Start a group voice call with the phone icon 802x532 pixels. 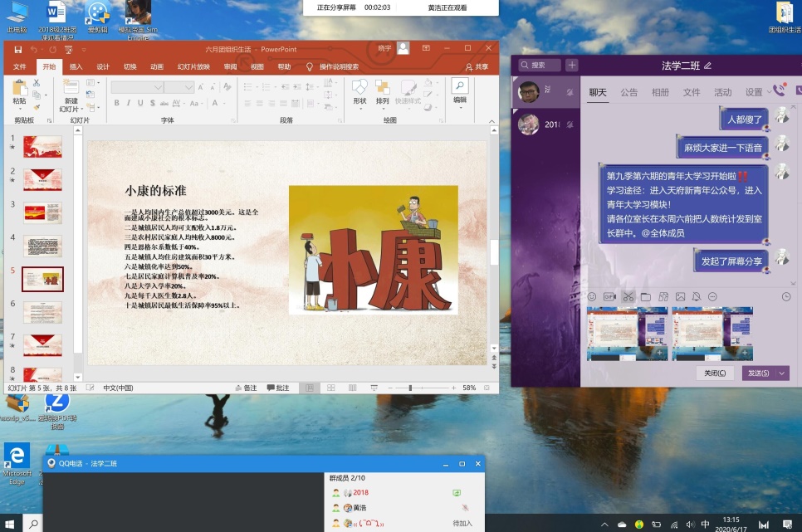coord(779,90)
